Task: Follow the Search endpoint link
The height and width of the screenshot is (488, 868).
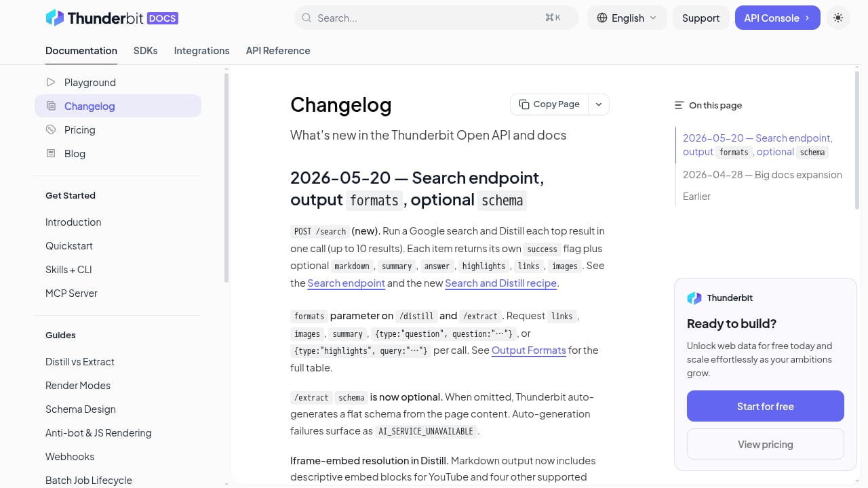Action: pos(346,283)
